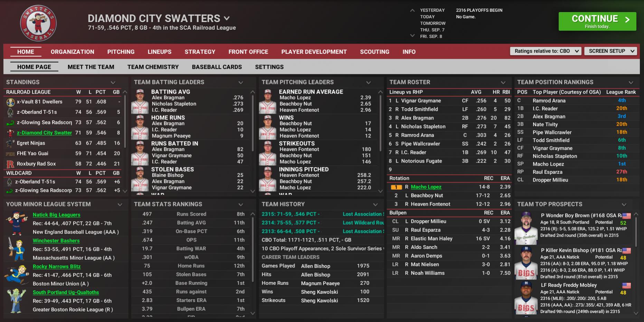Open the Macho Lopez rotation link

point(426,187)
